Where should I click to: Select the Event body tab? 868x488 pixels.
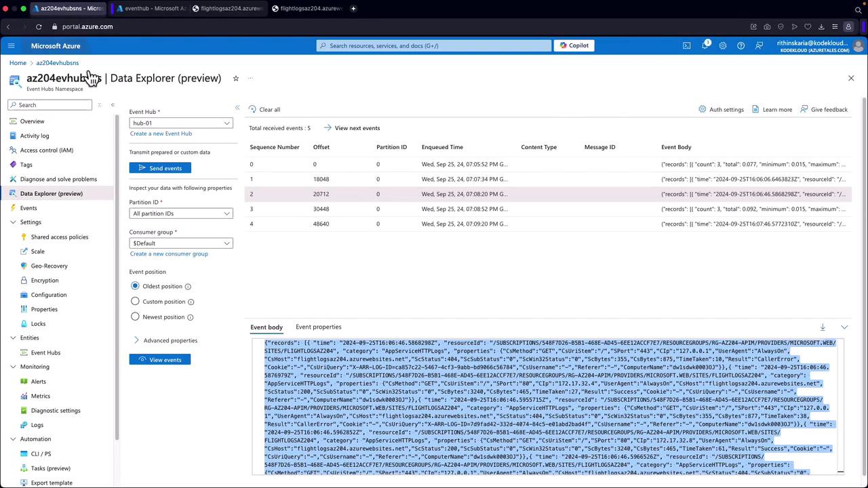(x=267, y=327)
